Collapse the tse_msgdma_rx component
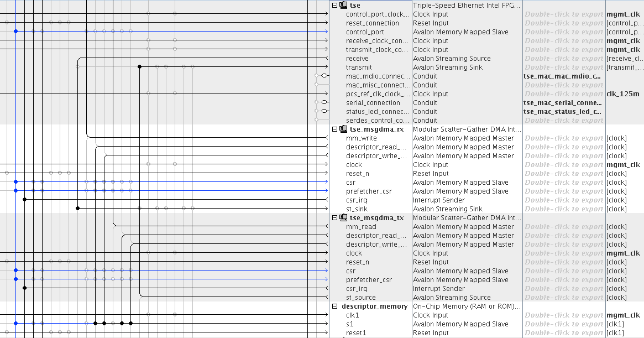Screen dimensions: 644x338 click(x=335, y=129)
